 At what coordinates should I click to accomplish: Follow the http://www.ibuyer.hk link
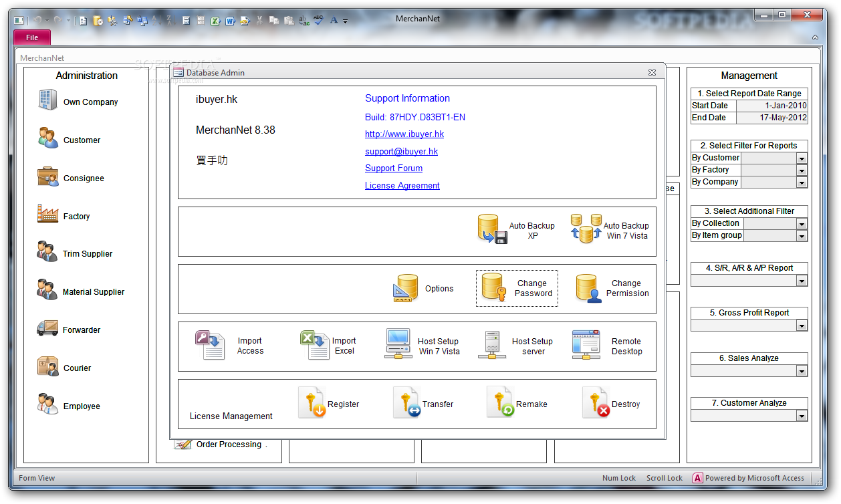[404, 134]
